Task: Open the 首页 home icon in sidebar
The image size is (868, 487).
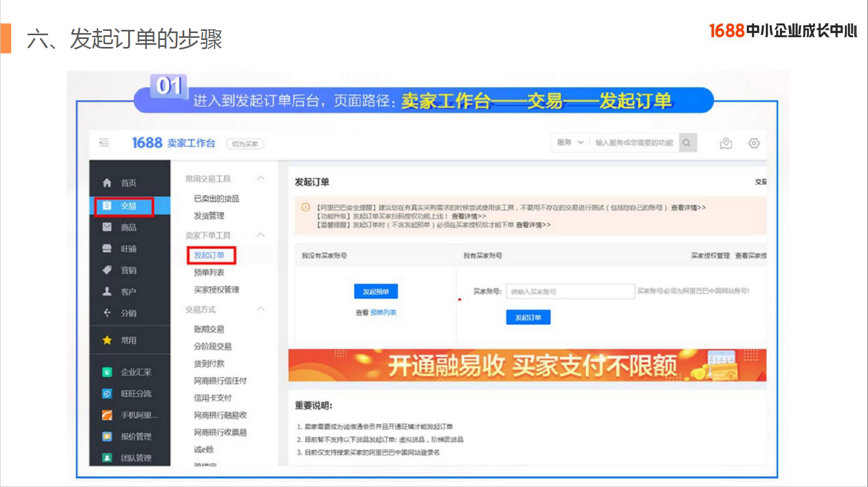Action: click(107, 183)
